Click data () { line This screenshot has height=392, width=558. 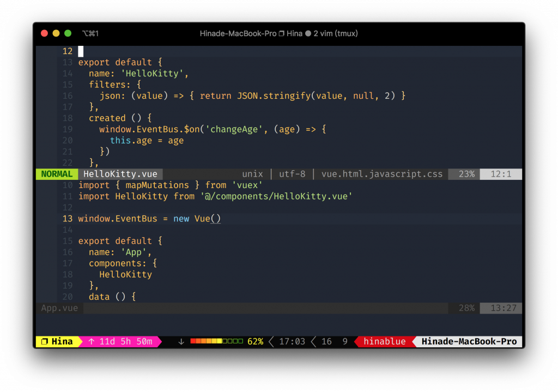[x=112, y=297]
